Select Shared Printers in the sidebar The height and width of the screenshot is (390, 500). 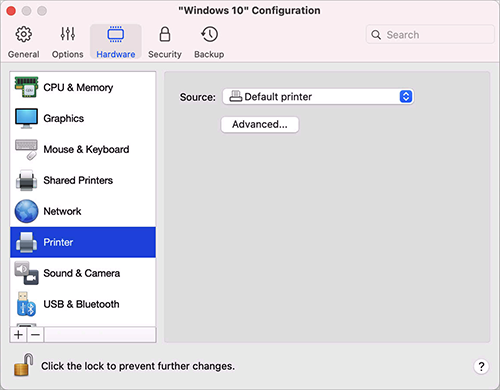83,180
